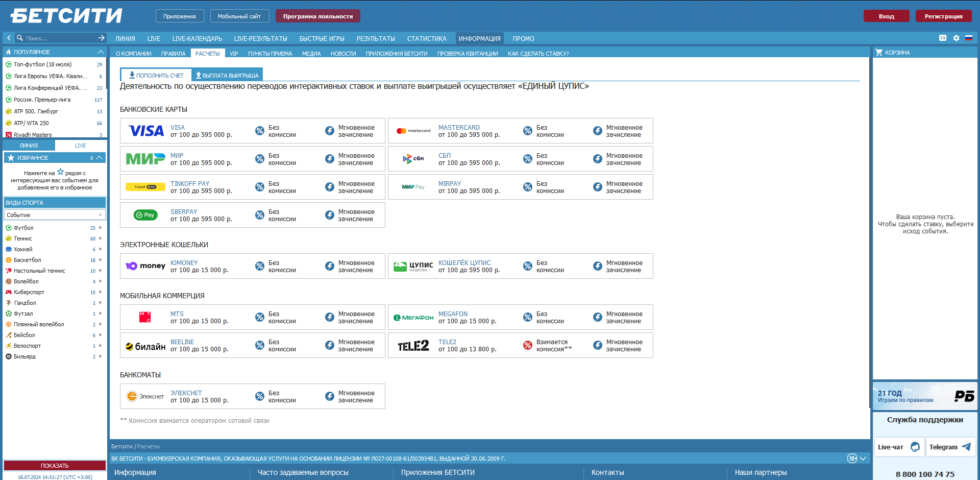Open the ПРАВИЛА submenu item
Screen dimensions: 980x480
pyautogui.click(x=173, y=53)
